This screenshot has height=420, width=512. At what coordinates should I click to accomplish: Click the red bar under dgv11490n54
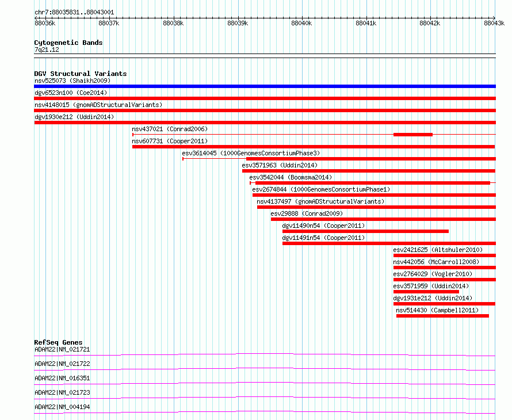click(x=365, y=231)
